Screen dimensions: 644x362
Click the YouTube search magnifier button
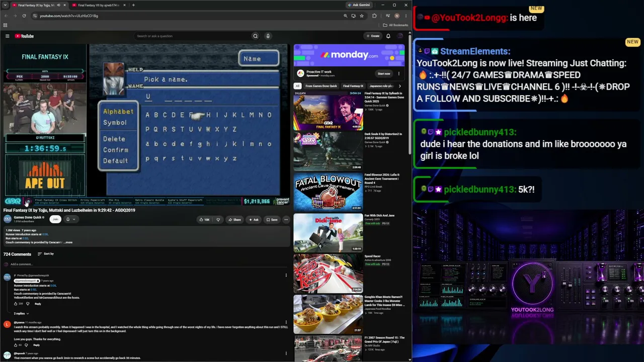tap(255, 36)
